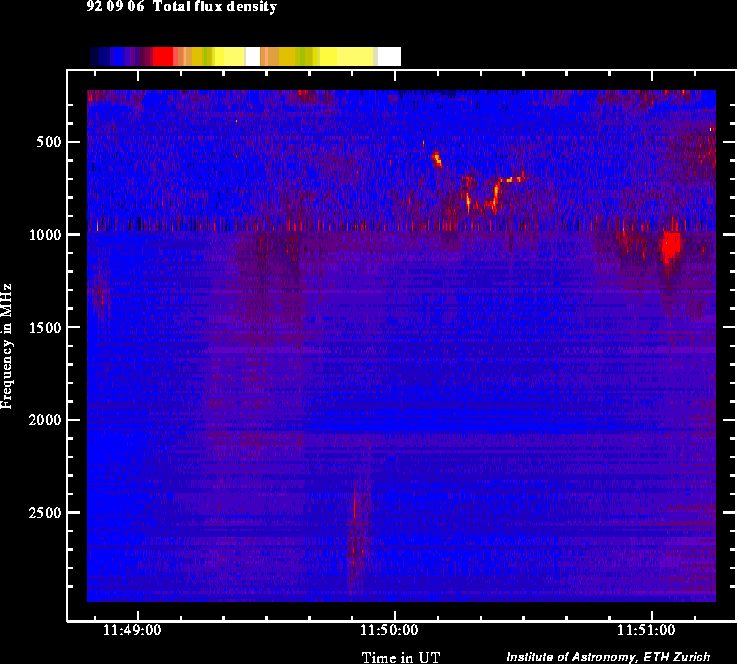The height and width of the screenshot is (664, 737).
Task: Click the 11:50:00 time label
Action: pos(389,630)
